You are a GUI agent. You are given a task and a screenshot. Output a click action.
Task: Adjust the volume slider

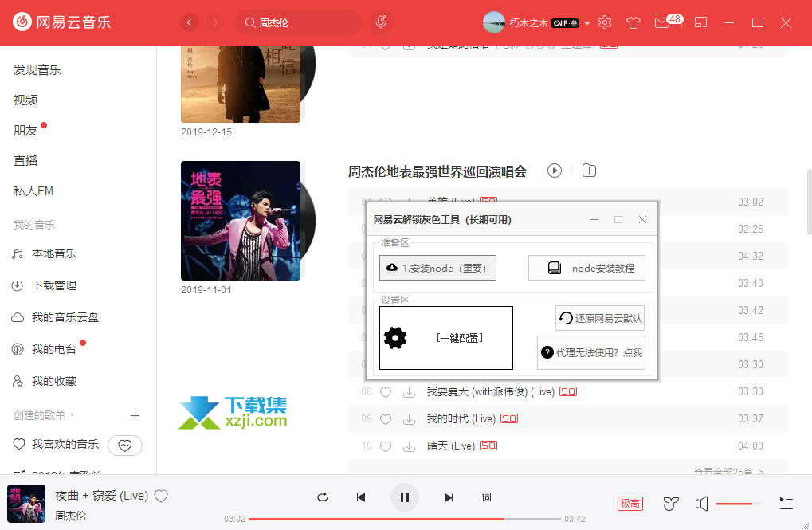click(738, 504)
